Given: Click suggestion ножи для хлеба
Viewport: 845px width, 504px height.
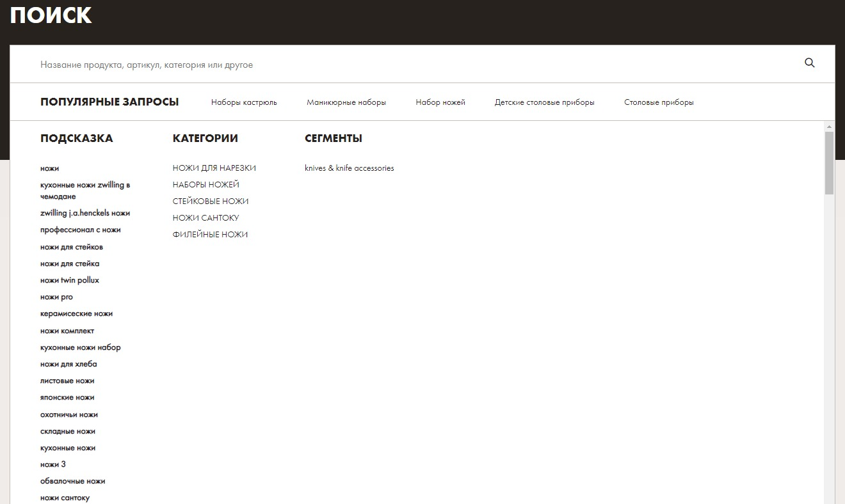Looking at the screenshot, I should (x=68, y=364).
